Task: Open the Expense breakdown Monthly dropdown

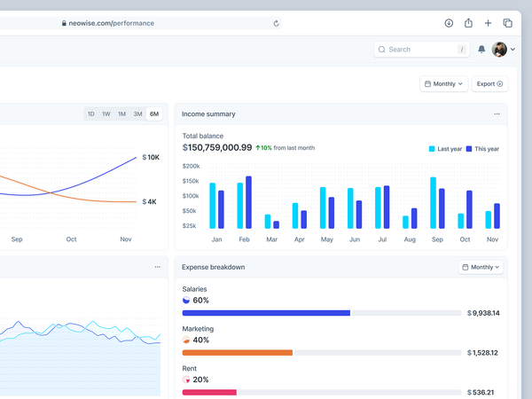Action: click(481, 267)
